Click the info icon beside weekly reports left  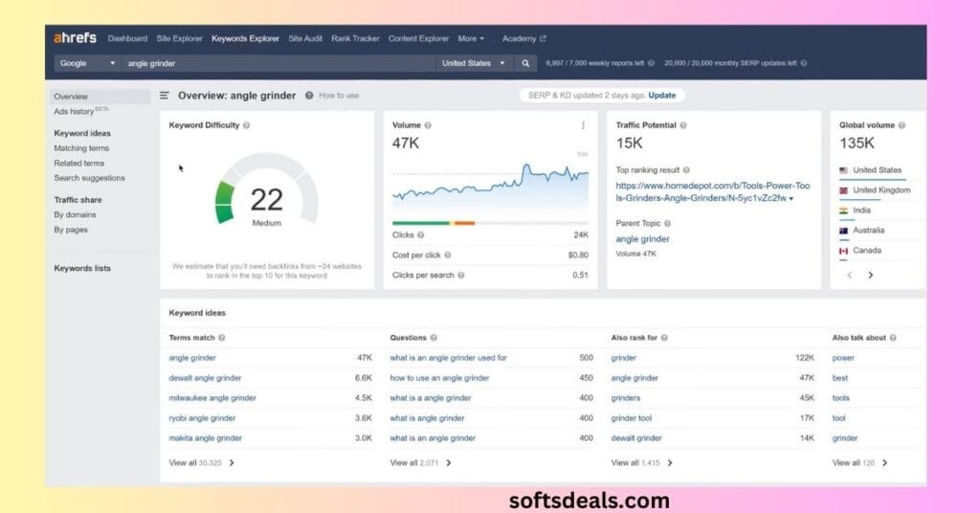651,63
